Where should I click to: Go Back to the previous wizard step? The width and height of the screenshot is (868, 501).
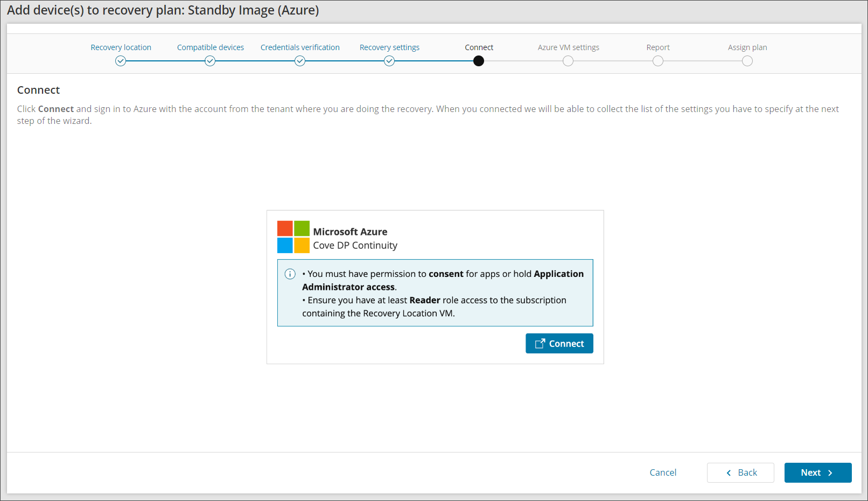(740, 472)
